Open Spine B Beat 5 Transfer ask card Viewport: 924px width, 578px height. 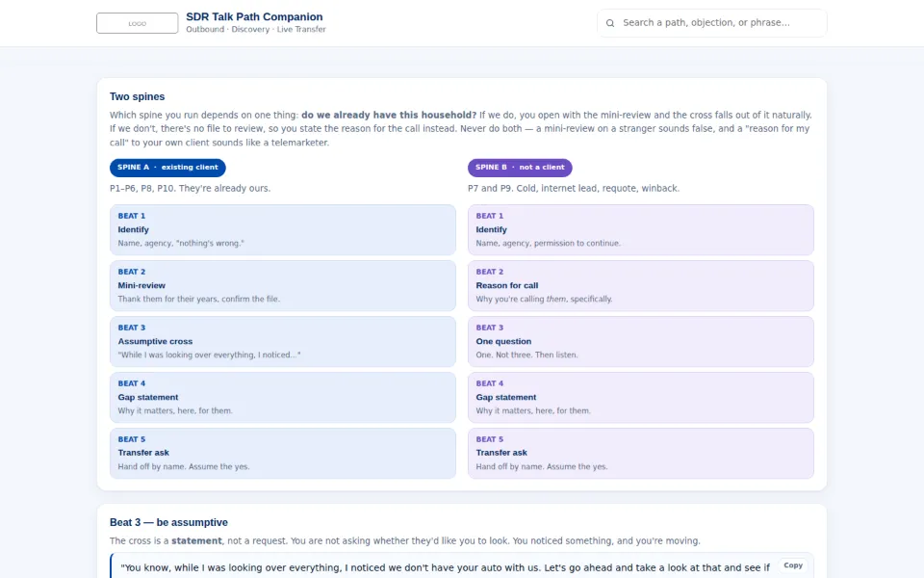pos(641,453)
